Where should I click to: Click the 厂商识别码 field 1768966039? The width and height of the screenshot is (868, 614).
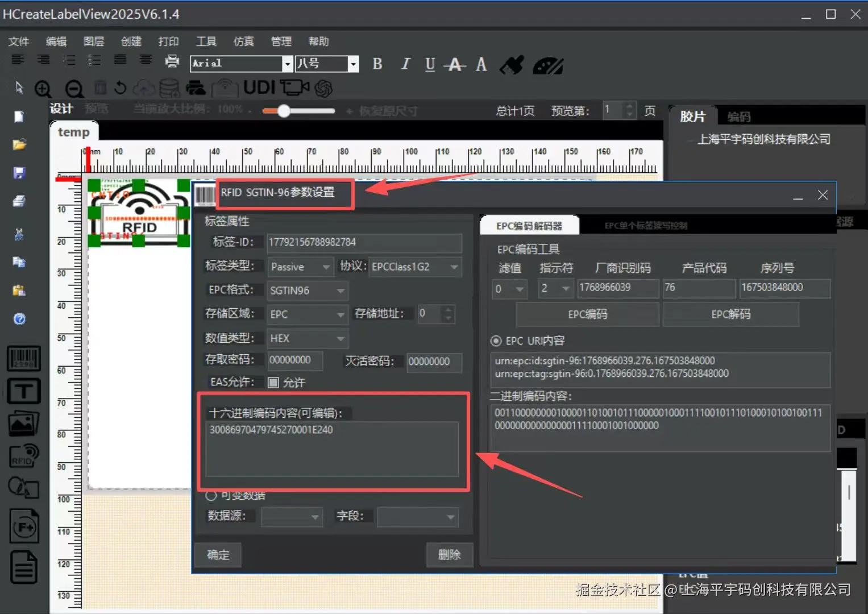tap(618, 288)
